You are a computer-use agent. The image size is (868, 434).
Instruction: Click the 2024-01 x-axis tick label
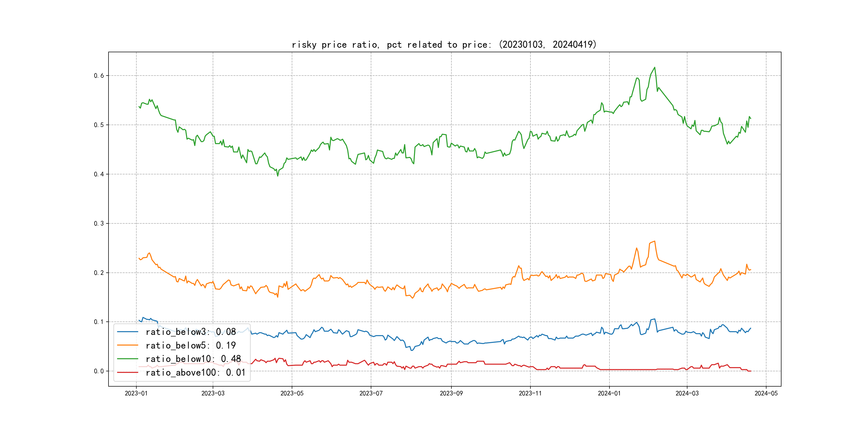(x=609, y=393)
